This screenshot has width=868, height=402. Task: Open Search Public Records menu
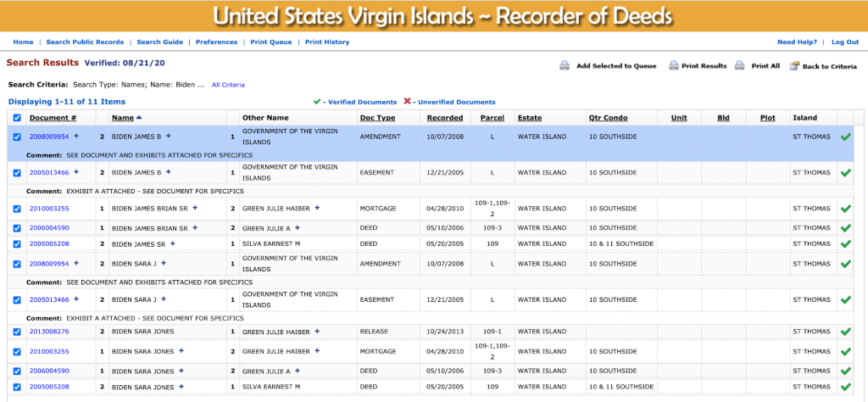click(85, 42)
